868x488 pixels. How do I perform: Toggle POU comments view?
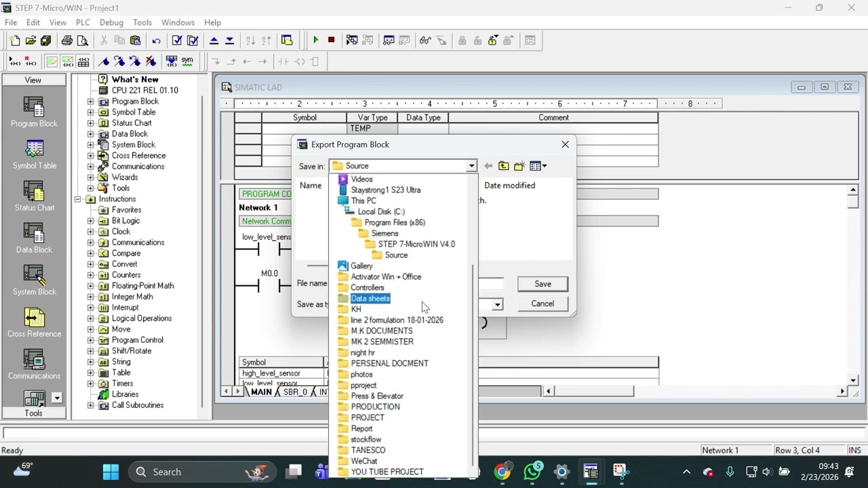[x=52, y=62]
